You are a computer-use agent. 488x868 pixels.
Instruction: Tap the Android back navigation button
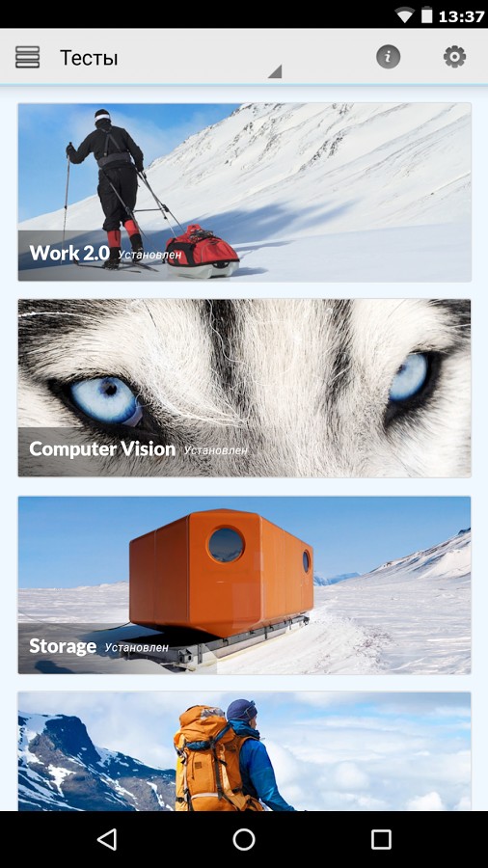pos(107,839)
